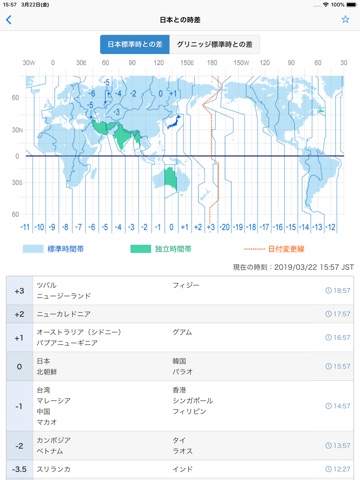Select タイ entry

pos(179,440)
